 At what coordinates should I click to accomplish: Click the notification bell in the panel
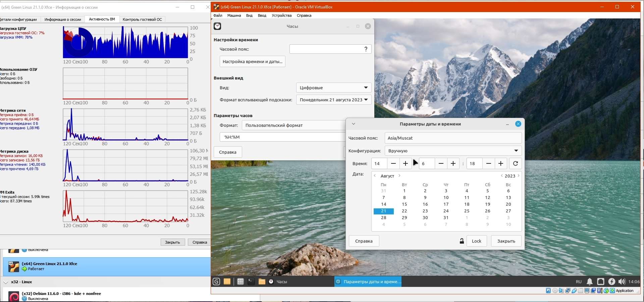pos(589,282)
